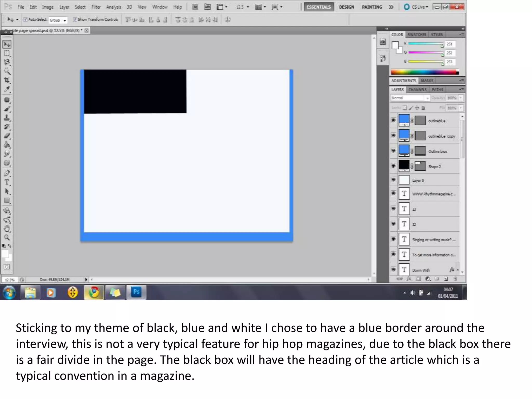Viewport: 532px width, 399px height.
Task: Select the Eyedropper tool
Action: pos(7,89)
